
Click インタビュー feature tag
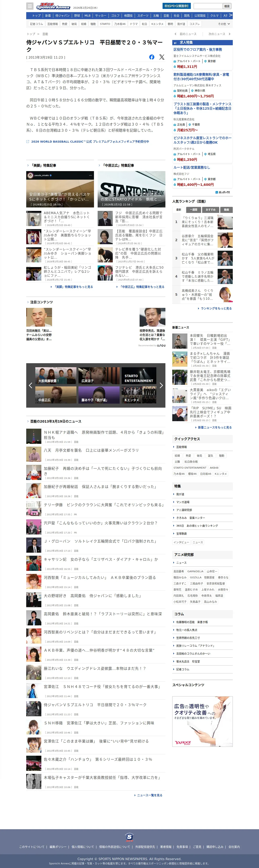coord(181,542)
